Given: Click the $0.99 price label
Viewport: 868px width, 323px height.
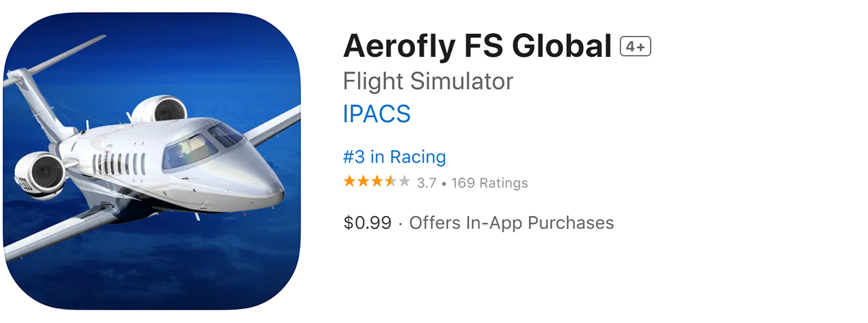Looking at the screenshot, I should pos(367,223).
